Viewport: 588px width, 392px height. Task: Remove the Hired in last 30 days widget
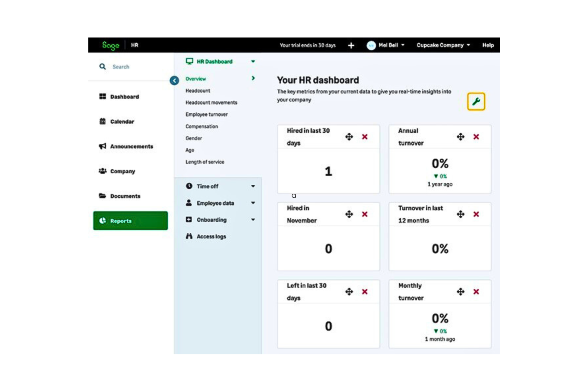[x=365, y=137]
